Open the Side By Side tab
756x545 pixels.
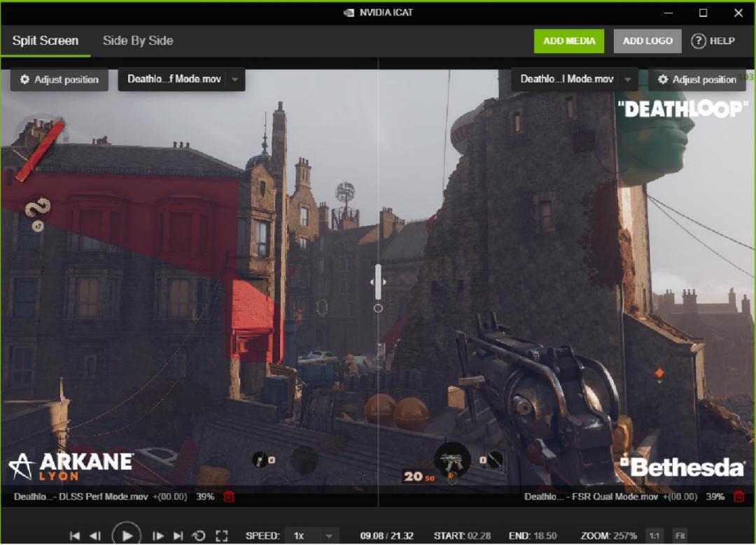pos(138,41)
